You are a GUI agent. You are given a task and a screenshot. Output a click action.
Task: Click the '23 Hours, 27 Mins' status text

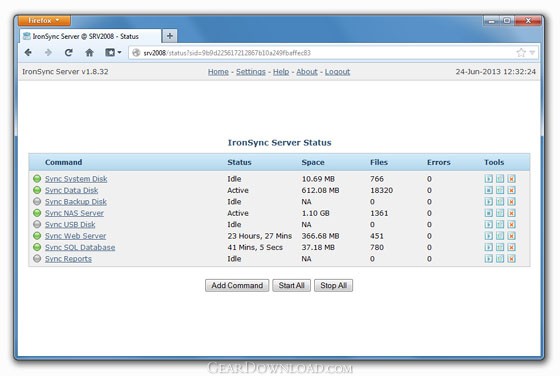point(260,236)
